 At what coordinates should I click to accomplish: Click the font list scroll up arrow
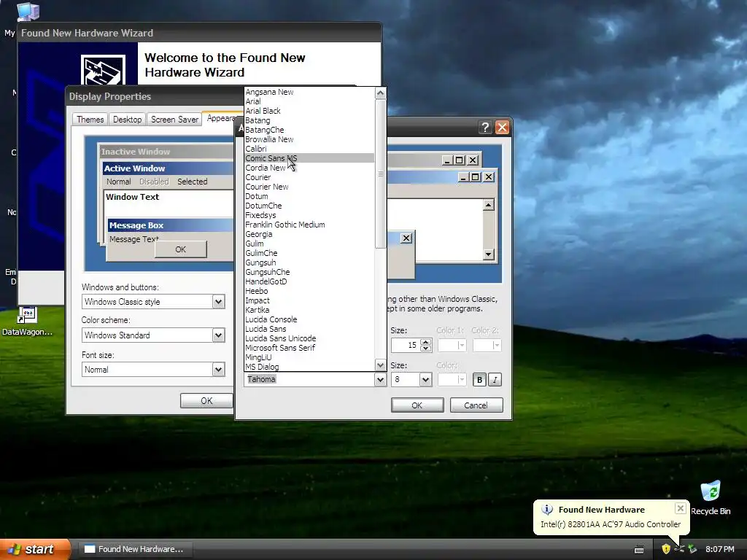[380, 93]
